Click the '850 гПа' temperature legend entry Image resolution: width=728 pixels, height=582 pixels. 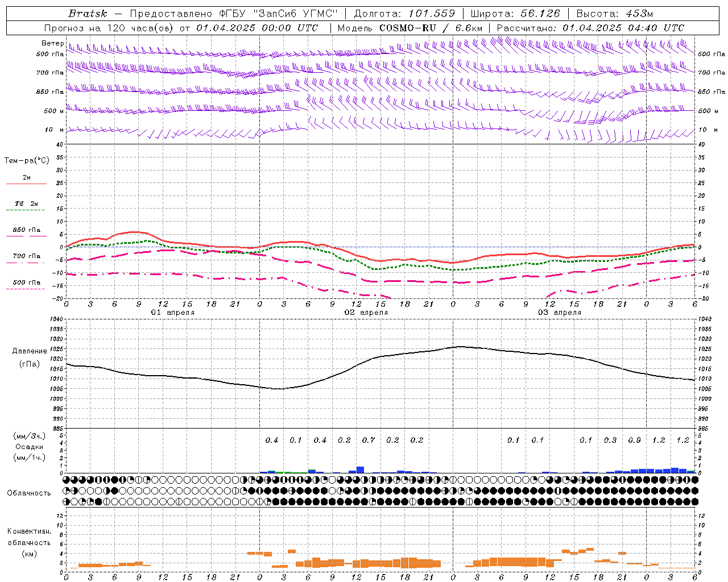click(27, 230)
